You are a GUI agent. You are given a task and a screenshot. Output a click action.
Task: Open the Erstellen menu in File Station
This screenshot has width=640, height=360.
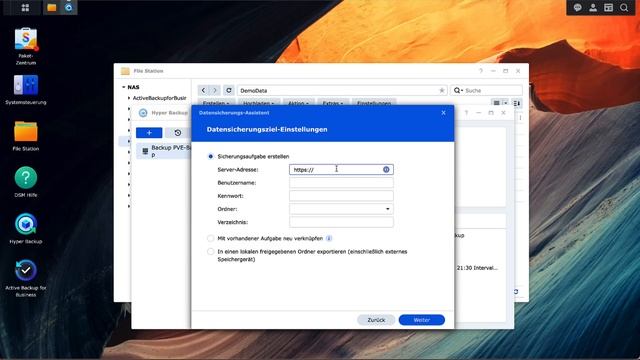point(216,102)
